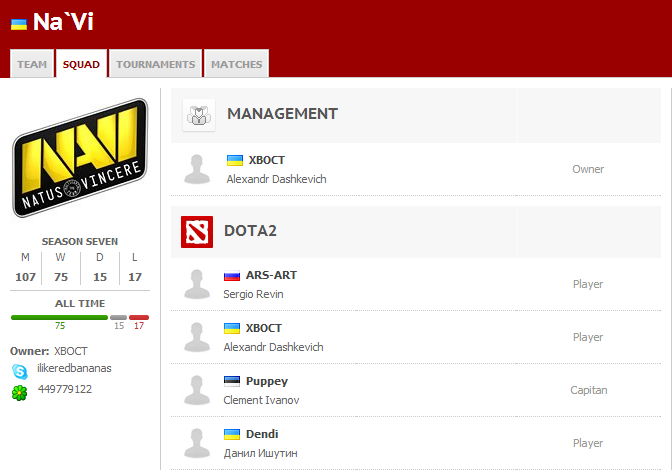Click the ICQ flower icon
Screen dimensions: 672x470
19,393
